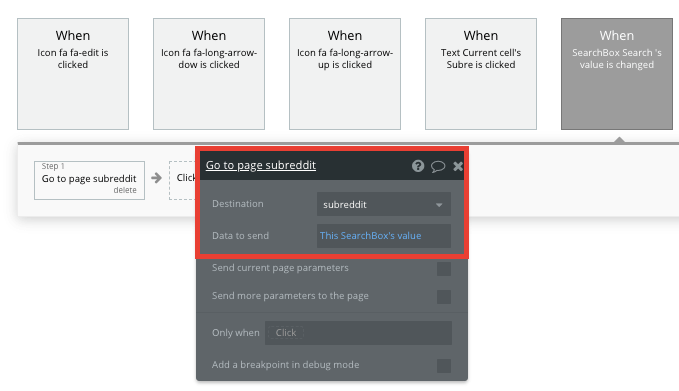Viewport: 679px width, 391px height.
Task: Select the Icon fa fa-long-arrow-up clicked event
Action: click(x=345, y=74)
